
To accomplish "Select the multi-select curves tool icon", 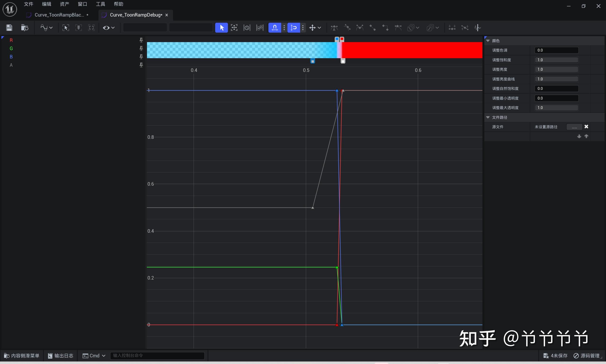I will (x=260, y=27).
